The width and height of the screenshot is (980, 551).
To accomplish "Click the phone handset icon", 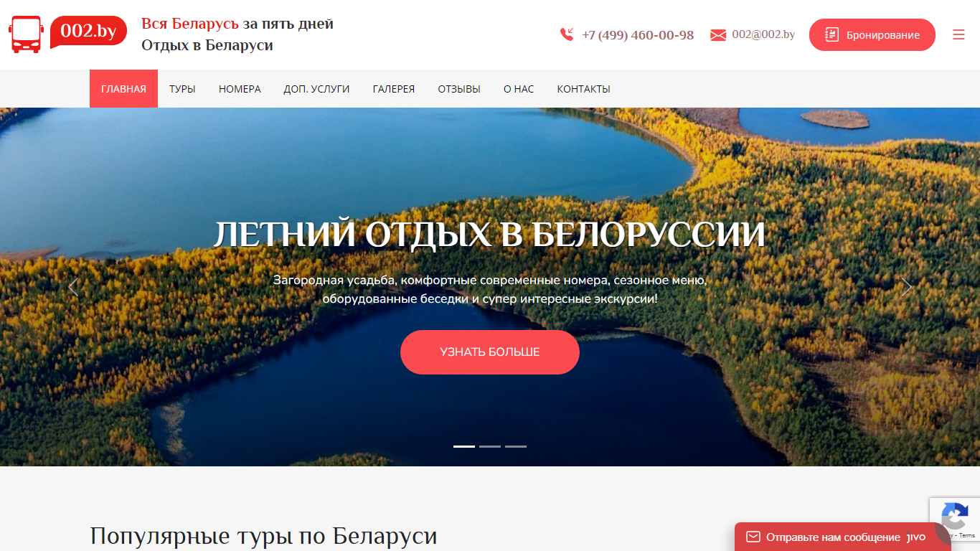I will pyautogui.click(x=567, y=34).
